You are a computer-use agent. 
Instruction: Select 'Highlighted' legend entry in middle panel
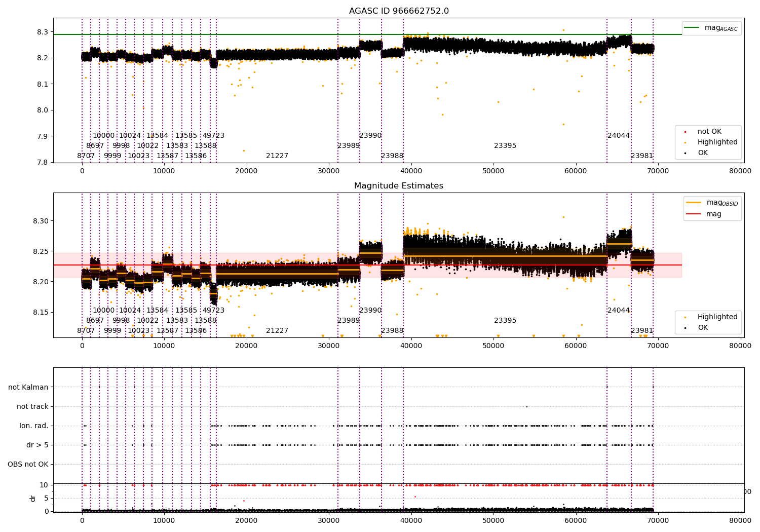point(711,317)
